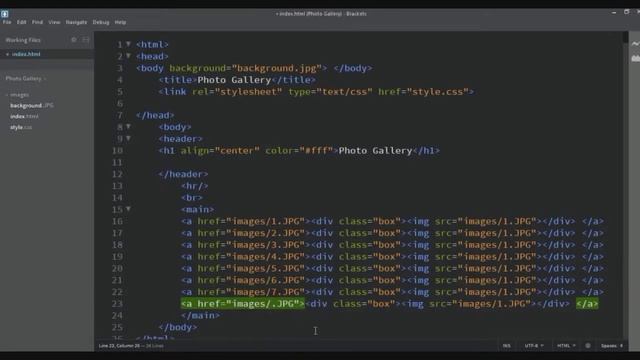Open the HTML language mode dropdown

(x=566, y=346)
